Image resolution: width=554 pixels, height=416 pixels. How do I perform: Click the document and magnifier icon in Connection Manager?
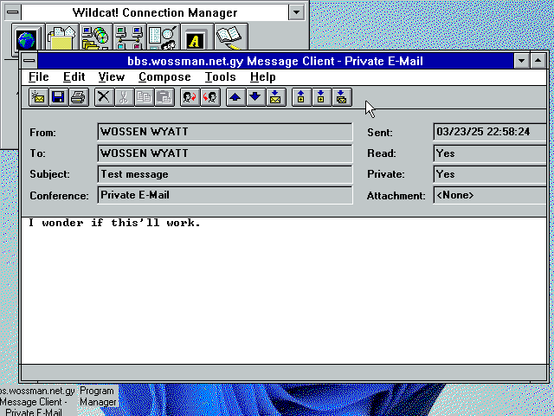point(163,37)
